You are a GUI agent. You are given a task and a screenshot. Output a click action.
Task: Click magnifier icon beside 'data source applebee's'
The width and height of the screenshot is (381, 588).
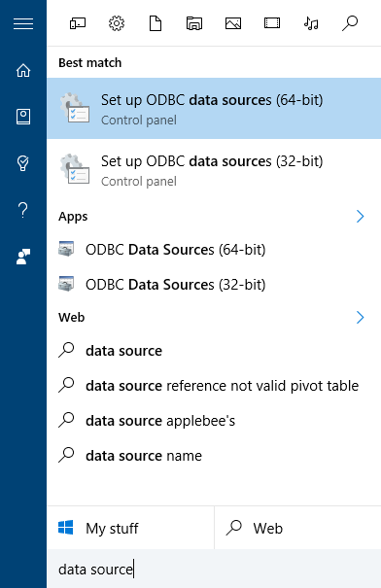coord(66,420)
